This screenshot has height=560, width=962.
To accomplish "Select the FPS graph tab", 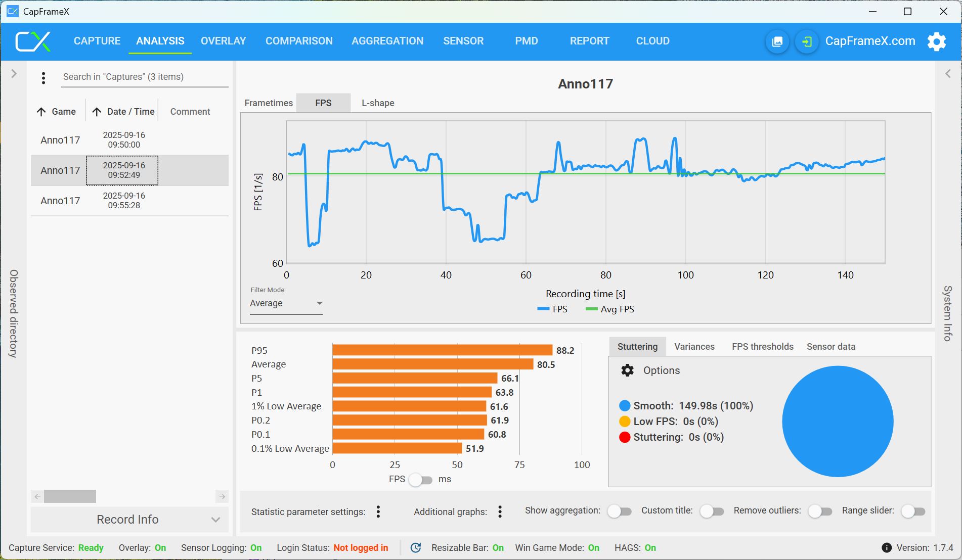I will (324, 103).
